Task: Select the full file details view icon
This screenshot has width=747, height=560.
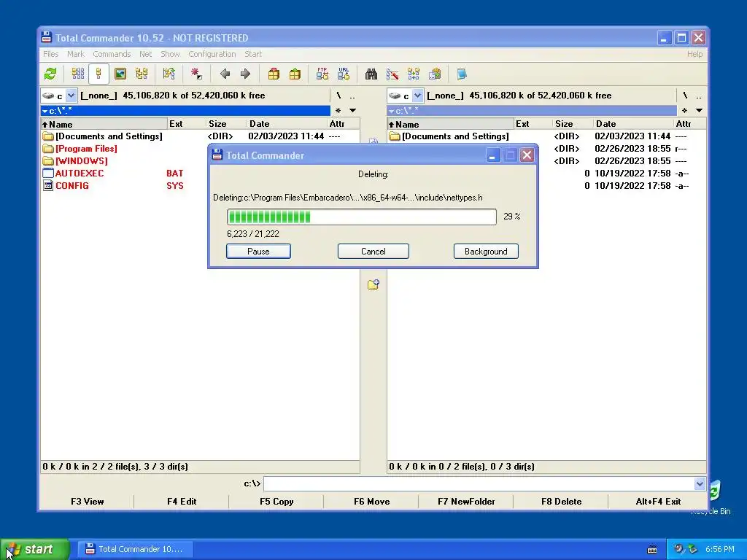Action: [x=98, y=74]
